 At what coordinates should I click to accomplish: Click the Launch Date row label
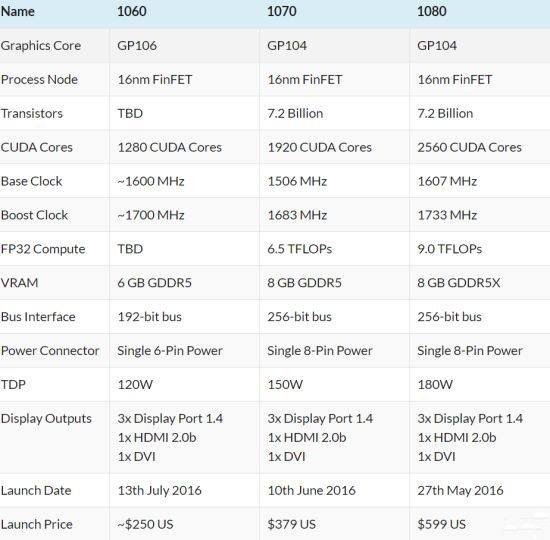tap(36, 491)
